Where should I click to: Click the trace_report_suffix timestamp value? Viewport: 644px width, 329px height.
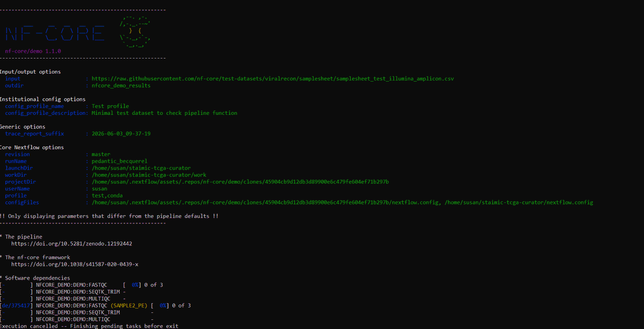[121, 134]
